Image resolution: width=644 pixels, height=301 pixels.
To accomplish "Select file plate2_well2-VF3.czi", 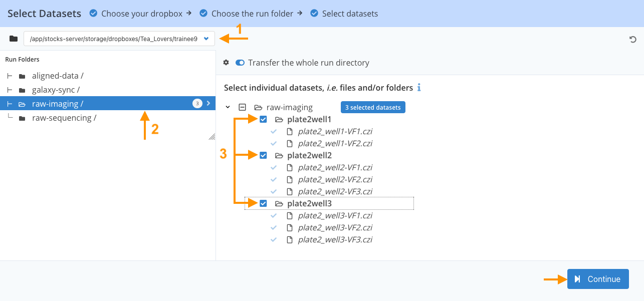I will (335, 191).
